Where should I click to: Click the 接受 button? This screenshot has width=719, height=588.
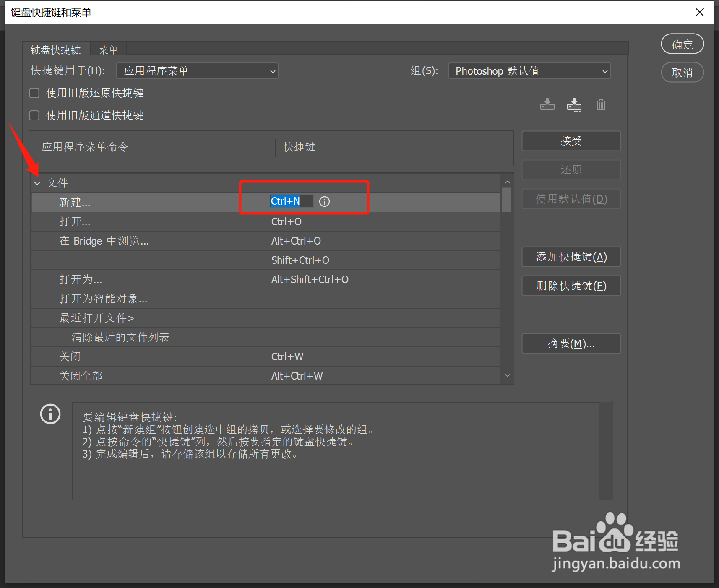tap(571, 141)
